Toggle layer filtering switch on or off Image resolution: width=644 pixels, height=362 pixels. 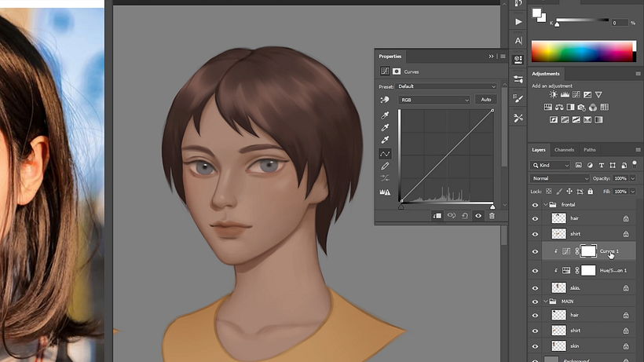tap(635, 164)
